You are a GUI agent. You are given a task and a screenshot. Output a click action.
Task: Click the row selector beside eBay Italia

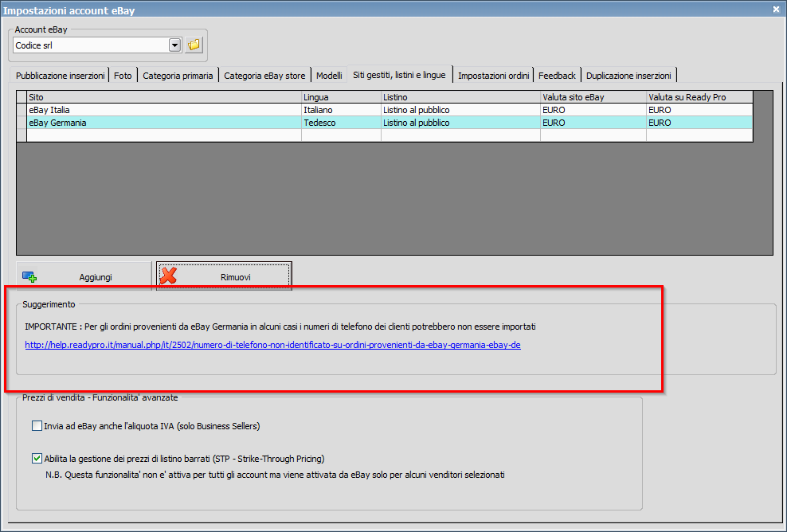(x=22, y=110)
